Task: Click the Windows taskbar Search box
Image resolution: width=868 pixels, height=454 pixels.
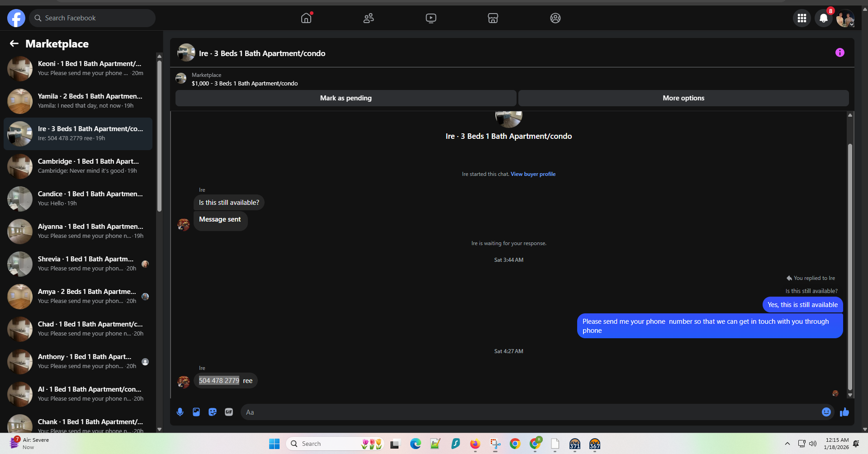Action: tap(335, 444)
